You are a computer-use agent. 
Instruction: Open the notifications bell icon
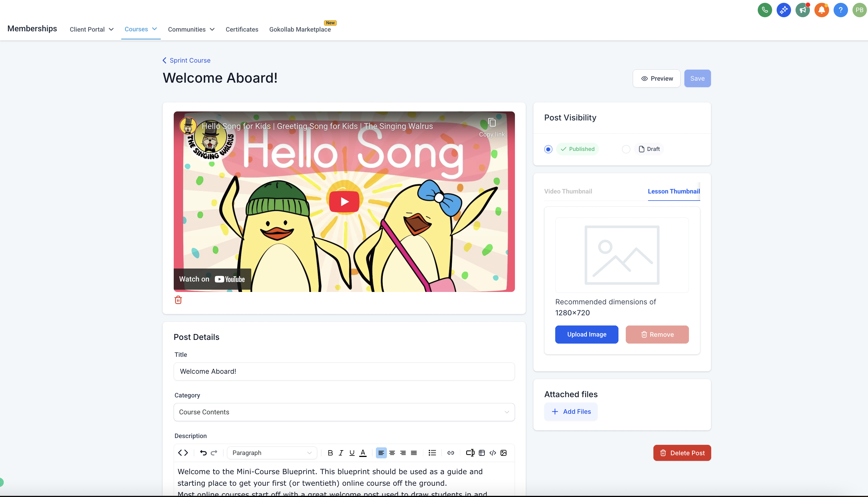click(x=821, y=10)
